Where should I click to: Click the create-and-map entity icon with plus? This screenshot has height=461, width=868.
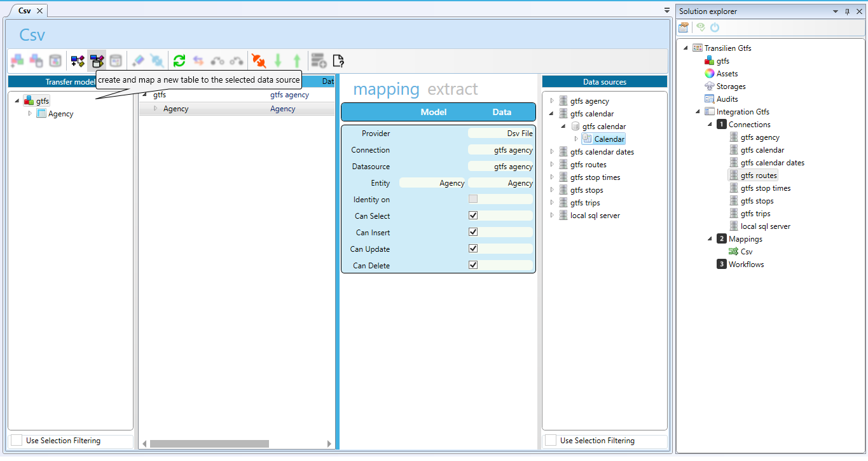78,60
